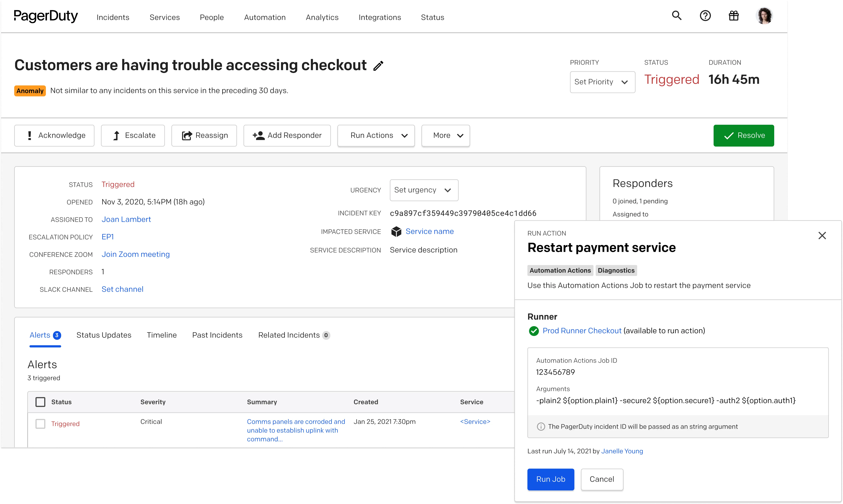Click the Anomaly badge

pyautogui.click(x=30, y=91)
